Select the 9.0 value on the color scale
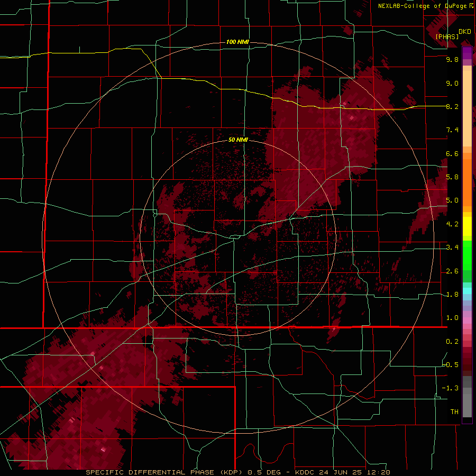476x476 pixels. point(452,83)
